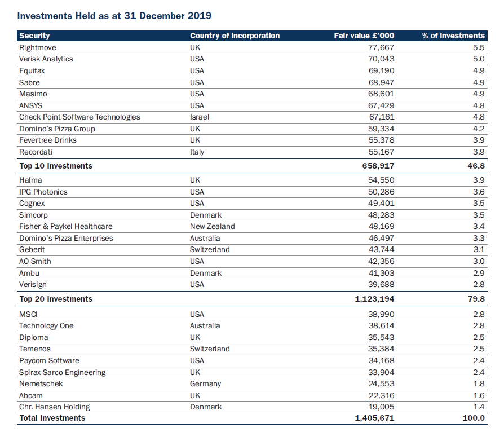Click AO Smith percentage 3.0

479,261
